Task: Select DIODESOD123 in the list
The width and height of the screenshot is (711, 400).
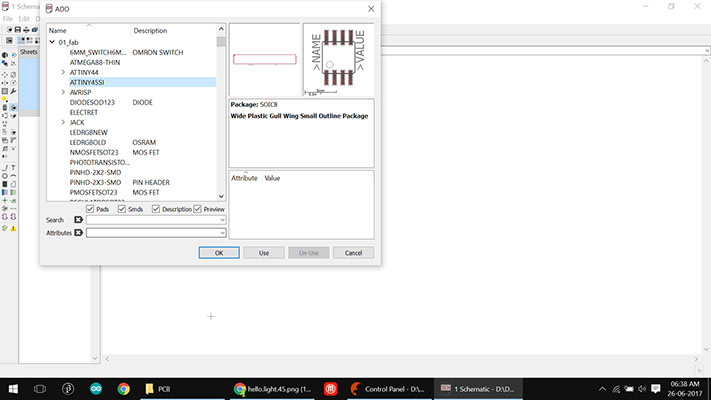Action: [x=92, y=102]
